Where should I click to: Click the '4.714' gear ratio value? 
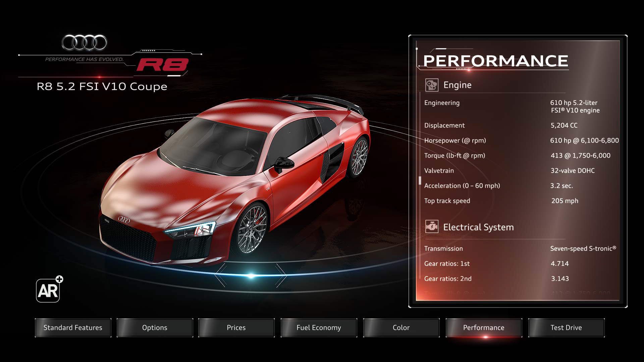(x=560, y=264)
